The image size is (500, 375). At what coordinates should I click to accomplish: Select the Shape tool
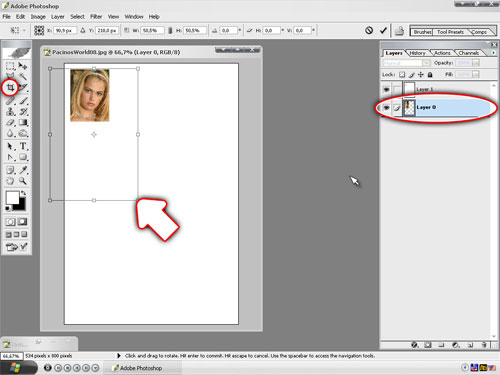[x=23, y=157]
